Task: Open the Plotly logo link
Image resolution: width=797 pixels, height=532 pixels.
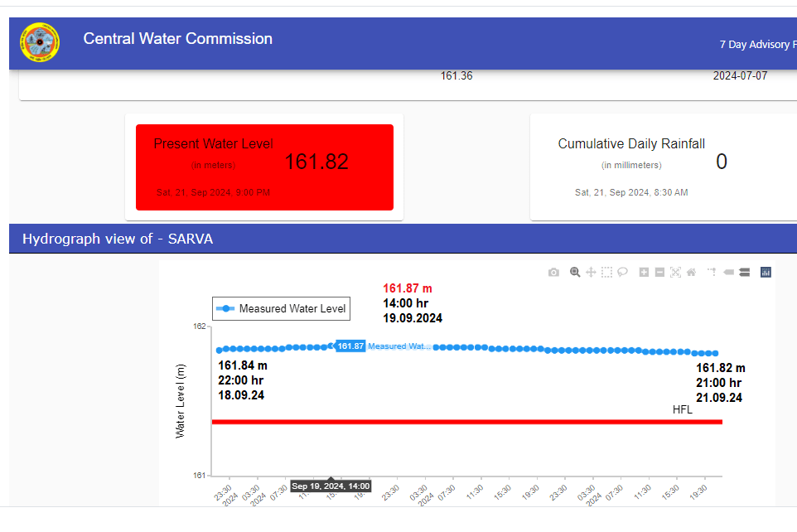Action: click(x=766, y=273)
